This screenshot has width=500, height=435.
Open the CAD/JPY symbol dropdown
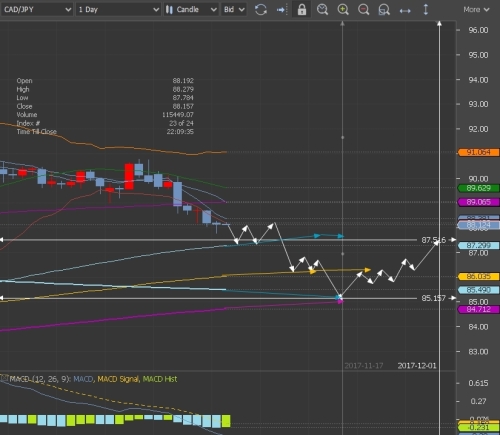37,10
